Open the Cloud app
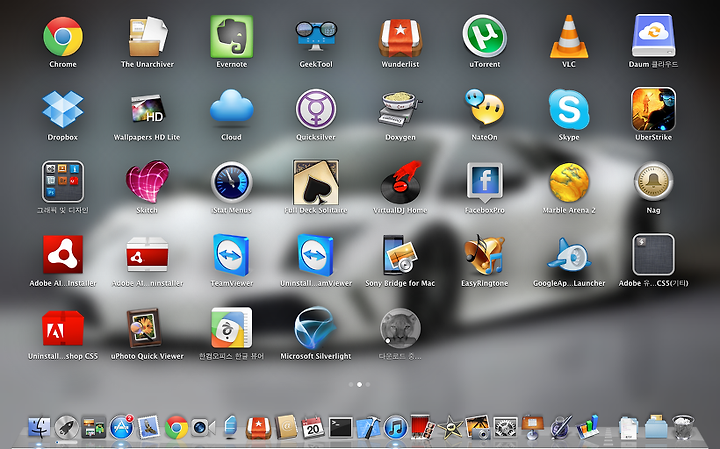The width and height of the screenshot is (720, 449). point(231,107)
